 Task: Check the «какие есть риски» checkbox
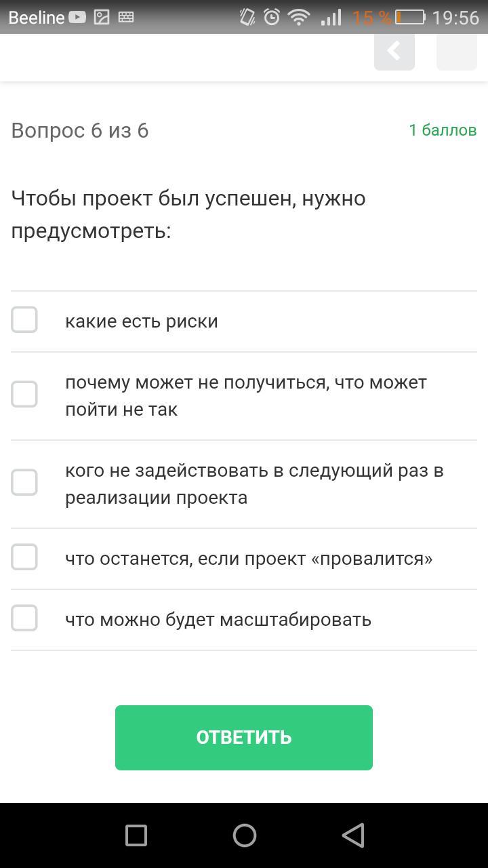click(24, 319)
